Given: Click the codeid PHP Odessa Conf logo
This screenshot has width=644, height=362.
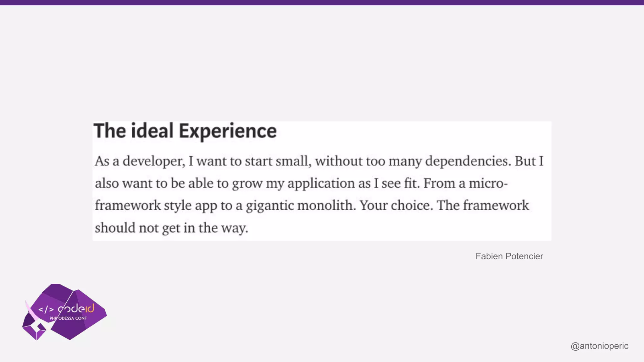Looking at the screenshot, I should [64, 312].
